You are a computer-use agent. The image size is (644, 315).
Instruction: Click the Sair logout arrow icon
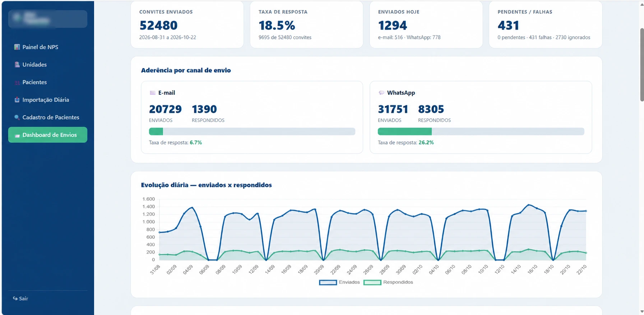15,298
